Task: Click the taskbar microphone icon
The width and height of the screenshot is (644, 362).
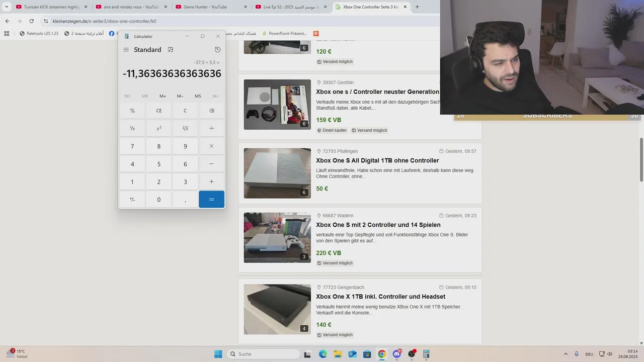Action: coord(577,354)
